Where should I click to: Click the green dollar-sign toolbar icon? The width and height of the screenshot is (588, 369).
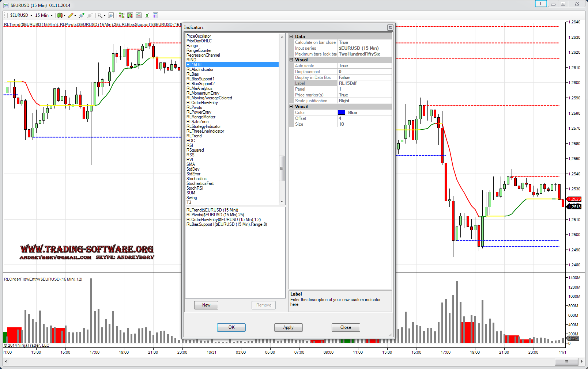(x=147, y=15)
